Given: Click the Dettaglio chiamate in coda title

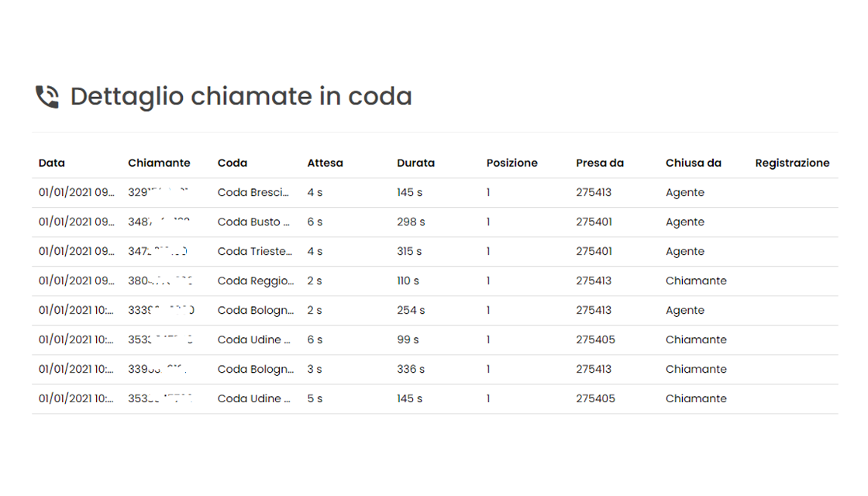Looking at the screenshot, I should 241,95.
